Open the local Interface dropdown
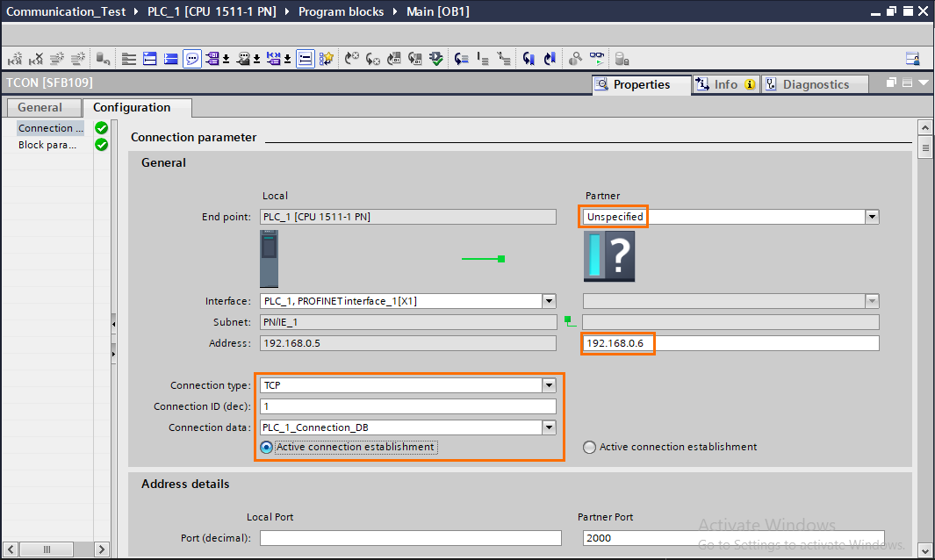 pyautogui.click(x=550, y=301)
